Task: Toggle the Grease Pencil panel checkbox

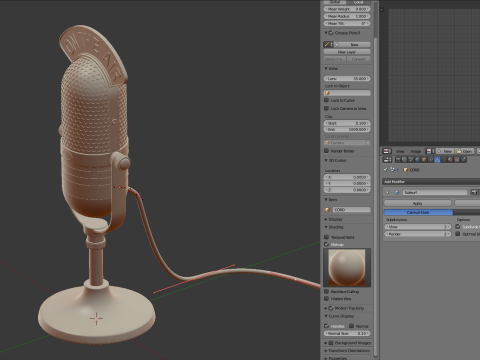Action: [331, 33]
